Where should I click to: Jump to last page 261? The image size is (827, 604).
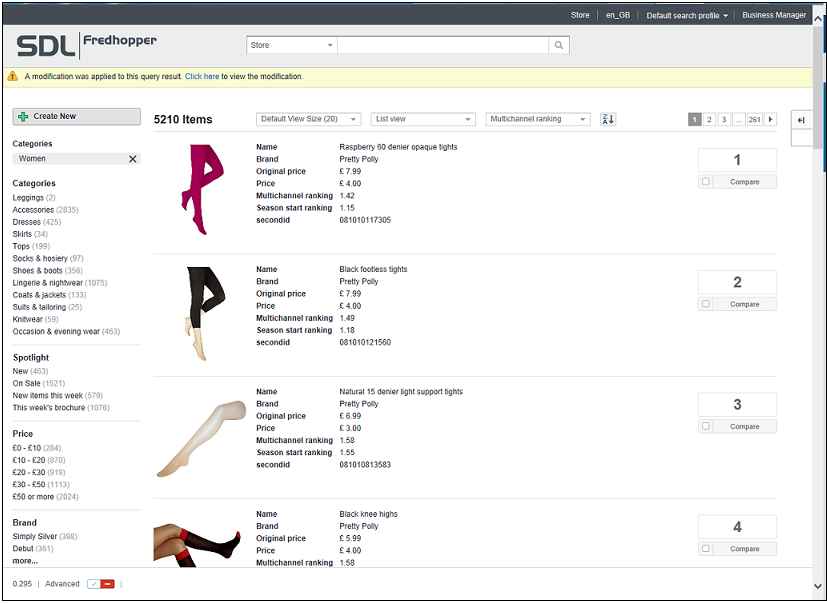(755, 119)
